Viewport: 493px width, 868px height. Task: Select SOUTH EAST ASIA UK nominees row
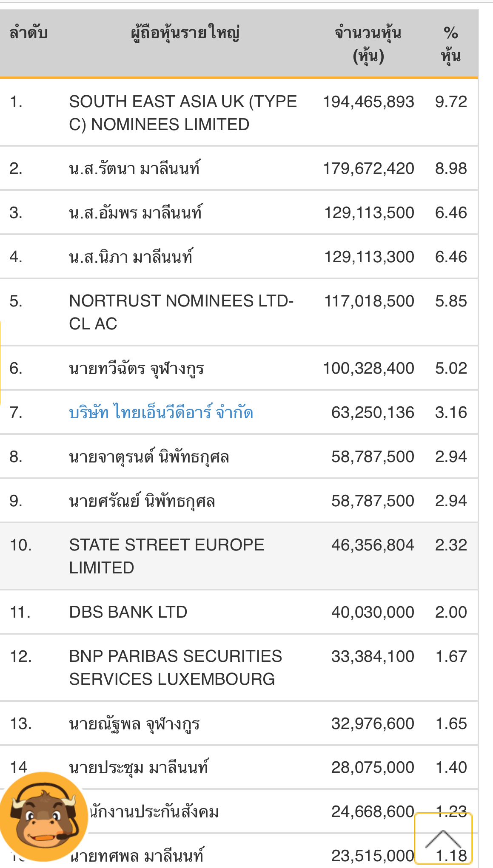point(183,113)
